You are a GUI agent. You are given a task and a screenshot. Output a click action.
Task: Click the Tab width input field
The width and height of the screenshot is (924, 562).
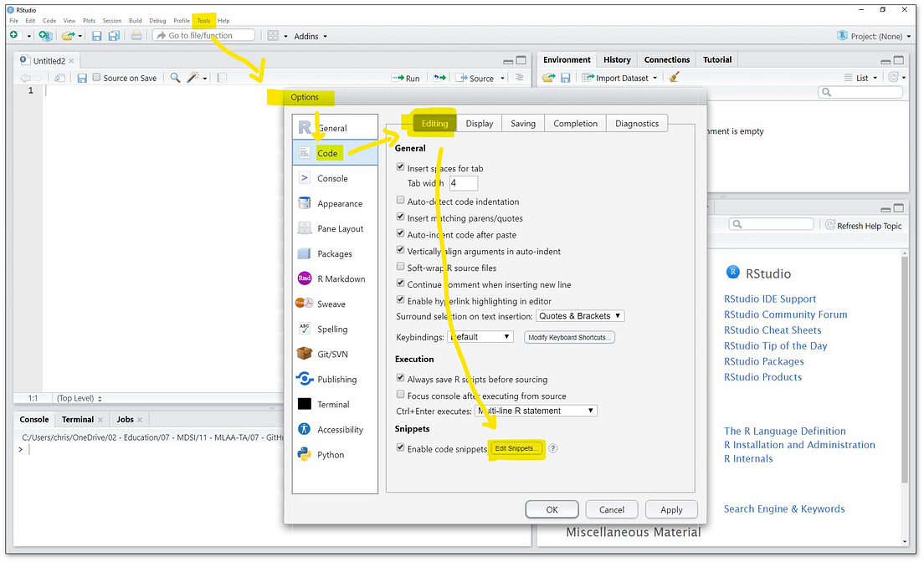coord(463,182)
